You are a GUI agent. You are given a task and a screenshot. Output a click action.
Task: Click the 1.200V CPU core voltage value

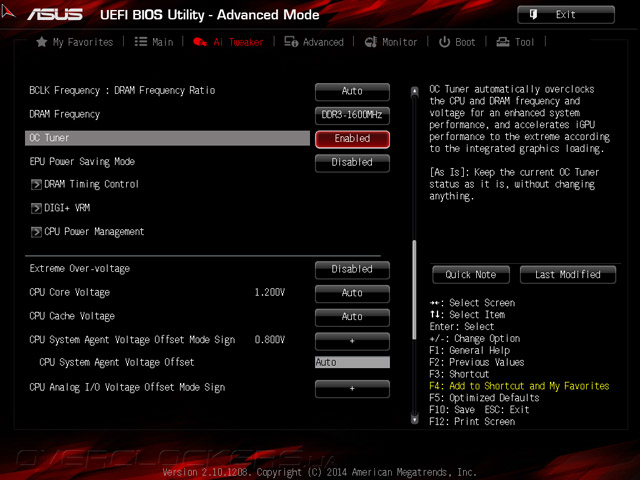(269, 292)
